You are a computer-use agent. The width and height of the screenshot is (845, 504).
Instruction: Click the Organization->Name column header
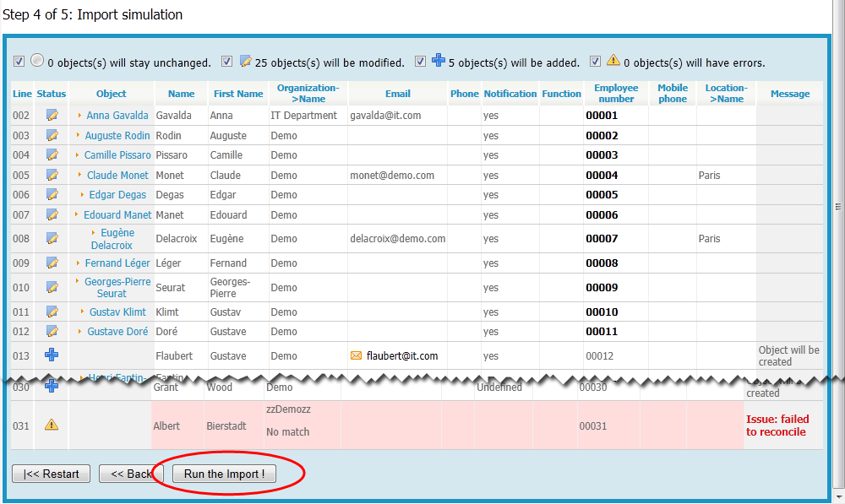pos(308,93)
